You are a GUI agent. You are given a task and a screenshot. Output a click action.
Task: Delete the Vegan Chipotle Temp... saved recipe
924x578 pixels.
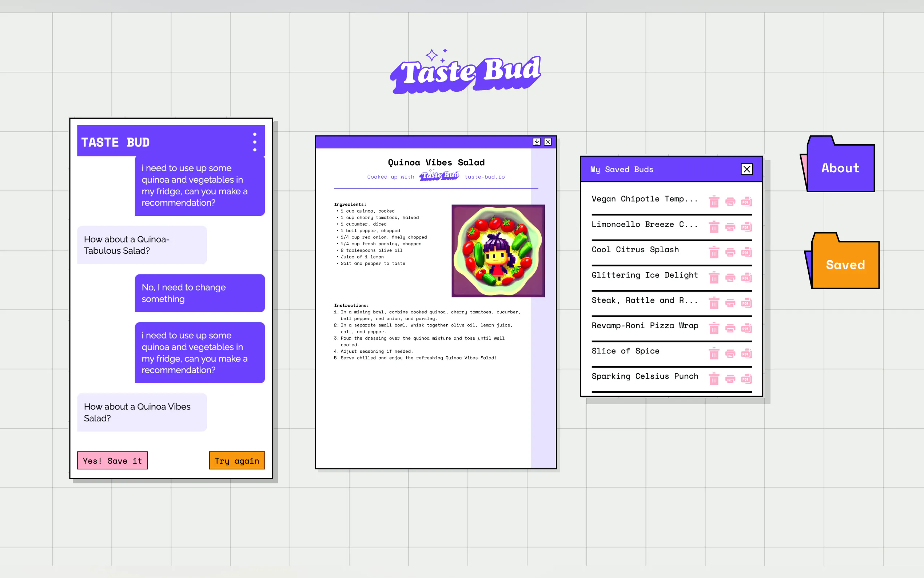coord(713,201)
